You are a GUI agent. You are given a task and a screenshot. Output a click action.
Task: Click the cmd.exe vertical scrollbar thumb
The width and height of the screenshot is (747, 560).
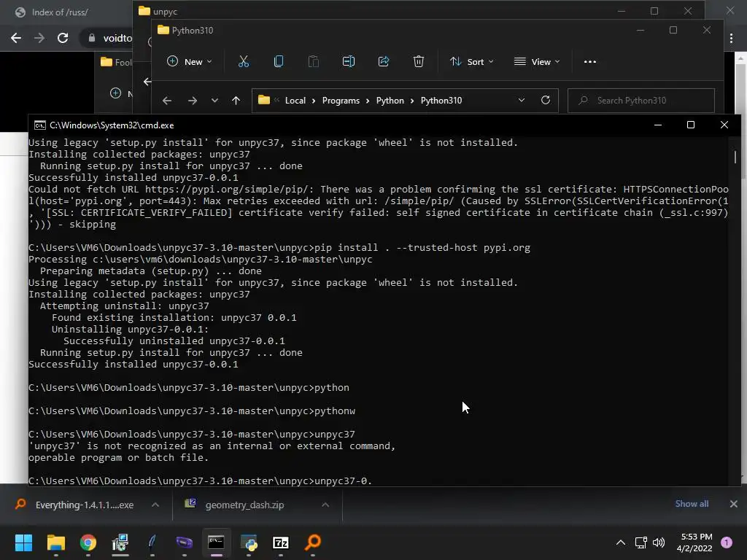pos(735,157)
